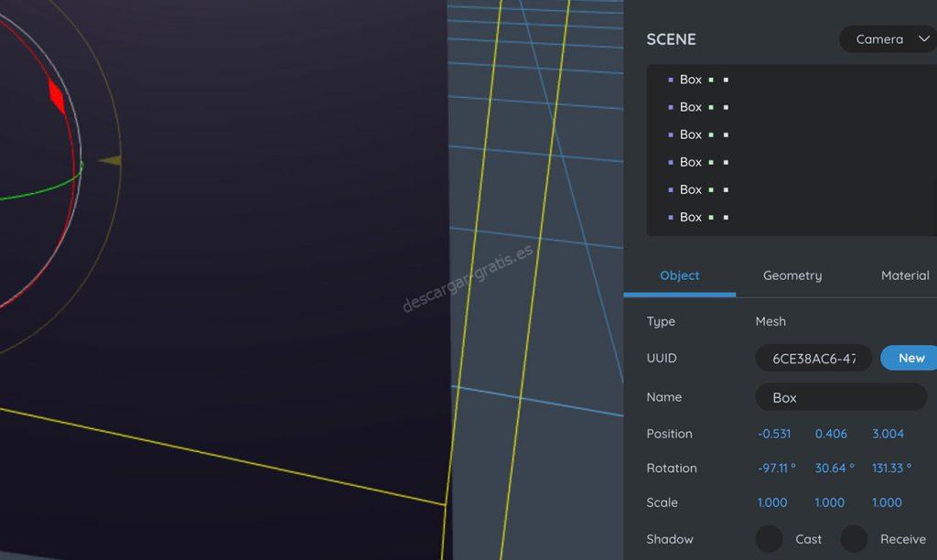Click the Name input field
This screenshot has width=937, height=560.
point(840,397)
